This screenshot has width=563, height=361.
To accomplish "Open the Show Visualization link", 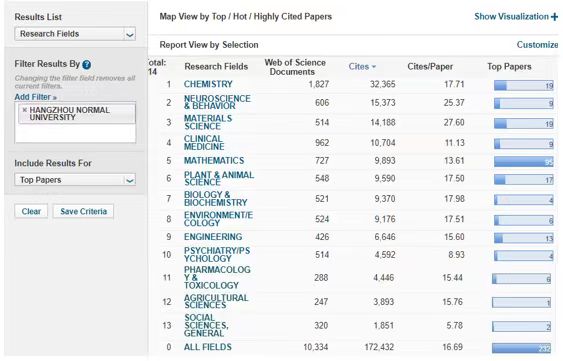I will [511, 17].
